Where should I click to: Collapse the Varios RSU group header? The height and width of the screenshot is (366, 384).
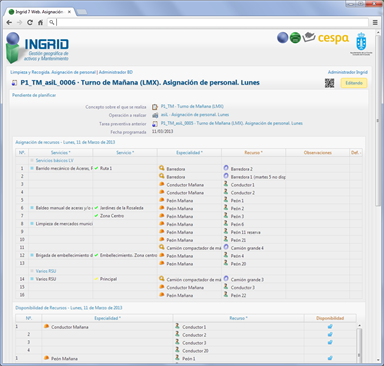coord(32,271)
